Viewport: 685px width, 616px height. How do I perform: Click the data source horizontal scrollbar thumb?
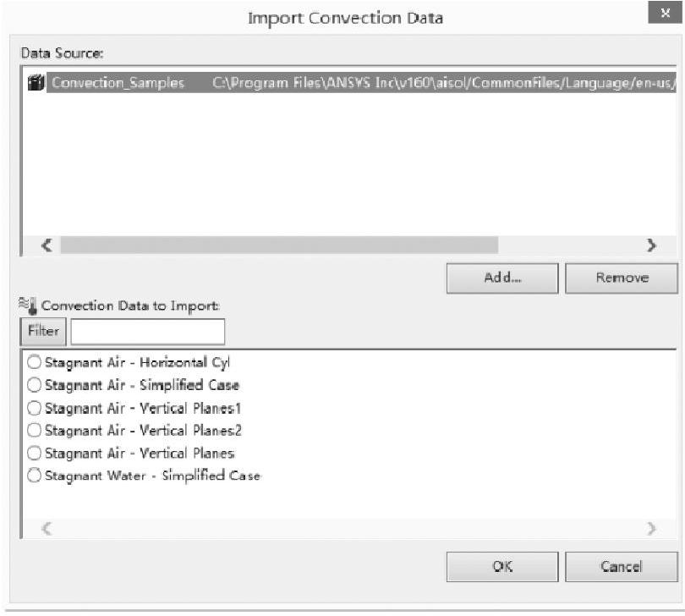279,245
